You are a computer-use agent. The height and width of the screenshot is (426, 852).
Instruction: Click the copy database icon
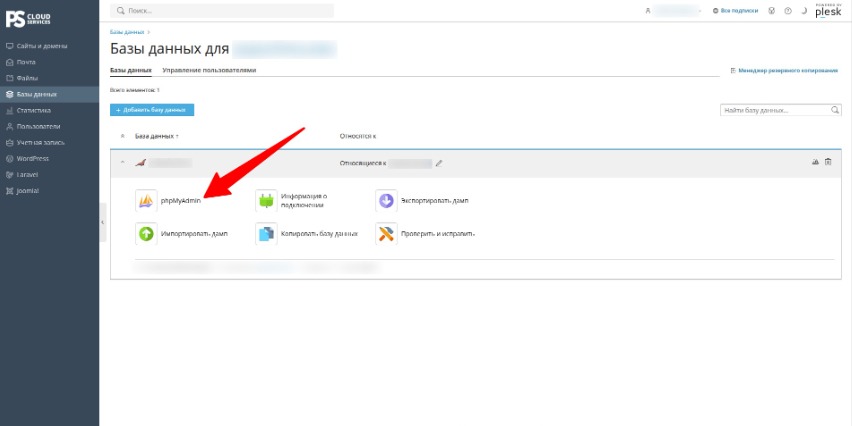tap(266, 234)
